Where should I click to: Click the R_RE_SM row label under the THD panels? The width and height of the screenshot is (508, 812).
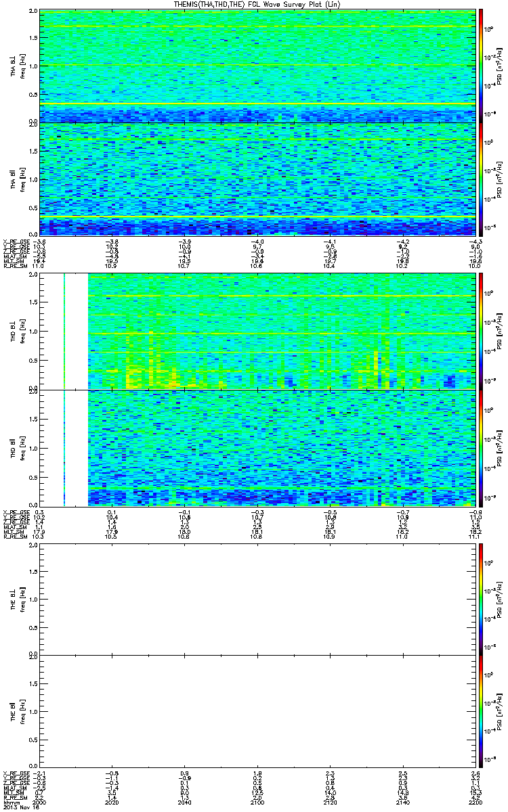coord(14,538)
